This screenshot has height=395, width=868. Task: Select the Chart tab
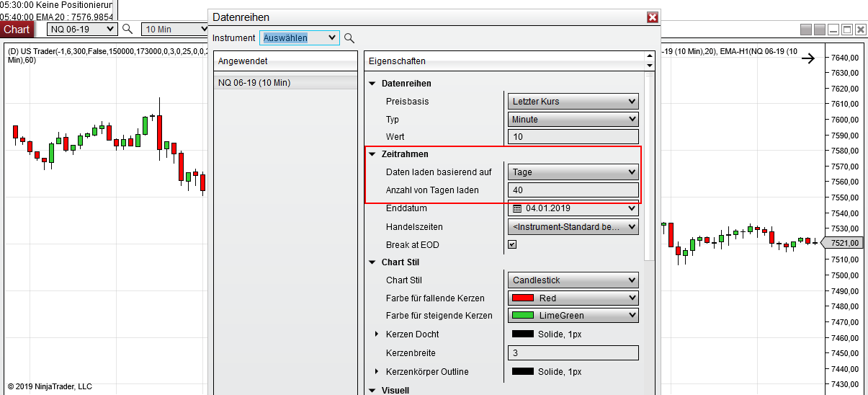point(17,29)
